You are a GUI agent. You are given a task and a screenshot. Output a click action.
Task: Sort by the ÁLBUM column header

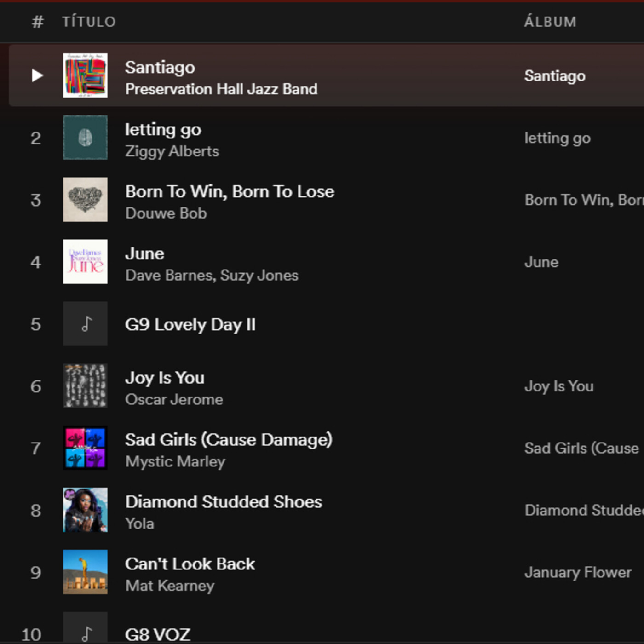[x=550, y=22]
